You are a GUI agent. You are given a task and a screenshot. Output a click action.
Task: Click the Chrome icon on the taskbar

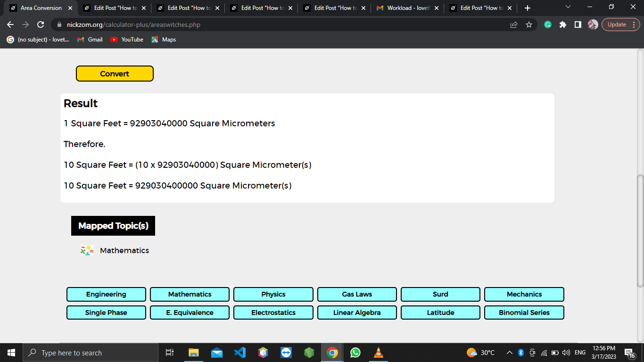332,353
